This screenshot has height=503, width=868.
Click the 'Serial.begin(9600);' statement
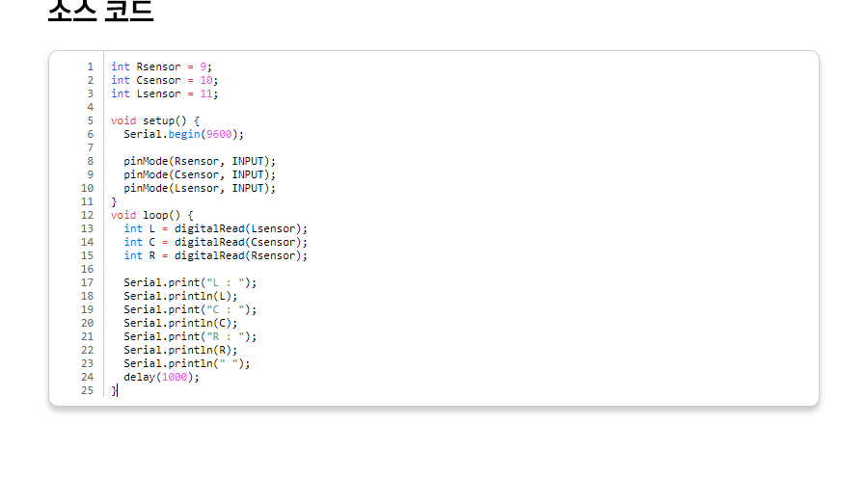(x=183, y=135)
